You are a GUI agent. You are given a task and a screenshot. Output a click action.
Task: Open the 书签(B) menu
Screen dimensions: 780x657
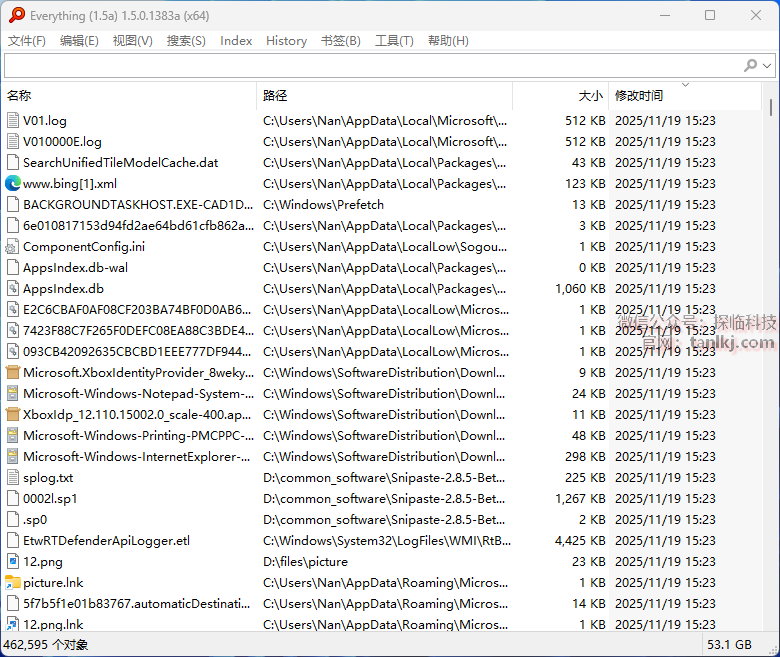tap(341, 41)
